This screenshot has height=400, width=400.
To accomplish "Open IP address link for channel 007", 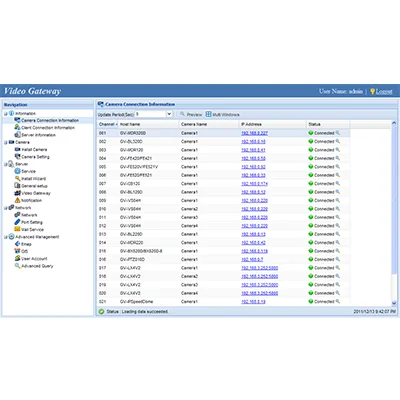I will (x=254, y=184).
